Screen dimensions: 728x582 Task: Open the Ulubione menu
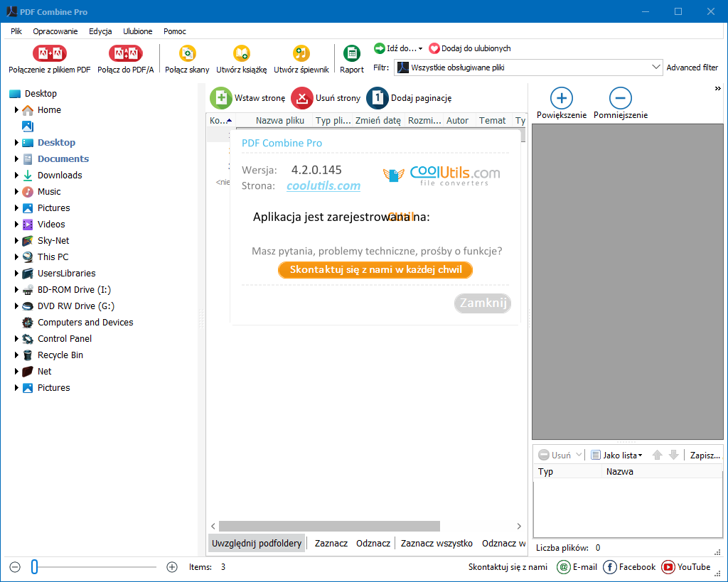(x=137, y=31)
